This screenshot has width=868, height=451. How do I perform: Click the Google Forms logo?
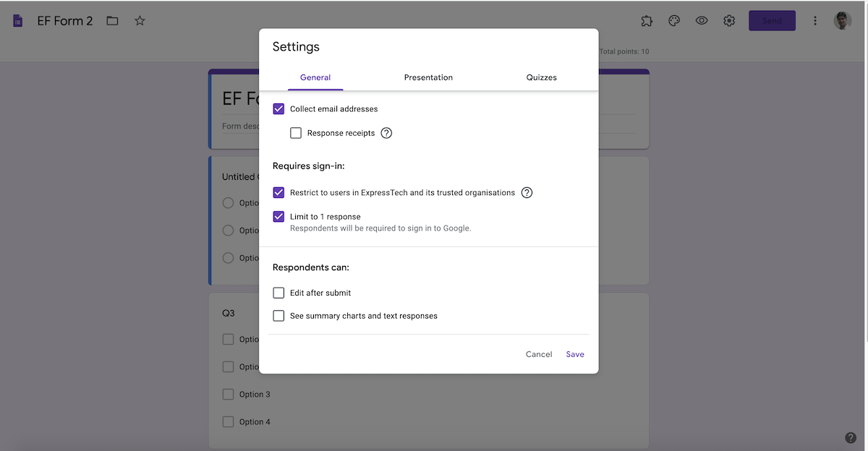[16, 20]
